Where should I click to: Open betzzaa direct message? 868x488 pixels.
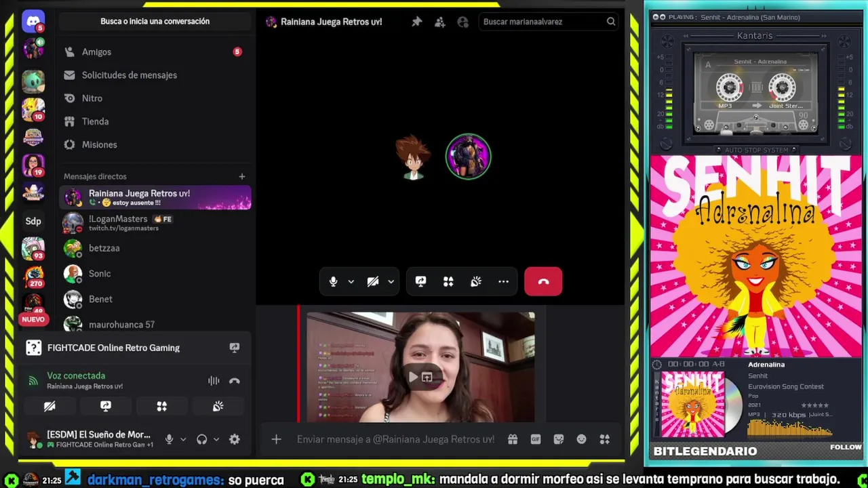pos(155,248)
